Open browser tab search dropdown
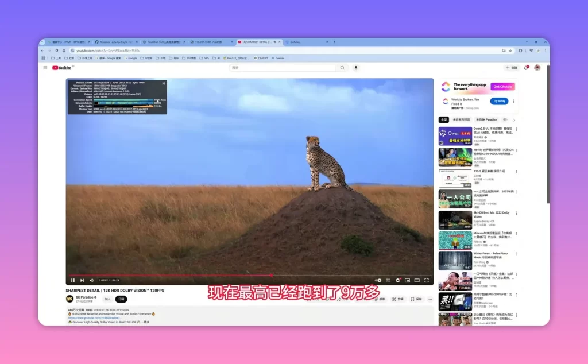588x364 pixels. click(42, 42)
